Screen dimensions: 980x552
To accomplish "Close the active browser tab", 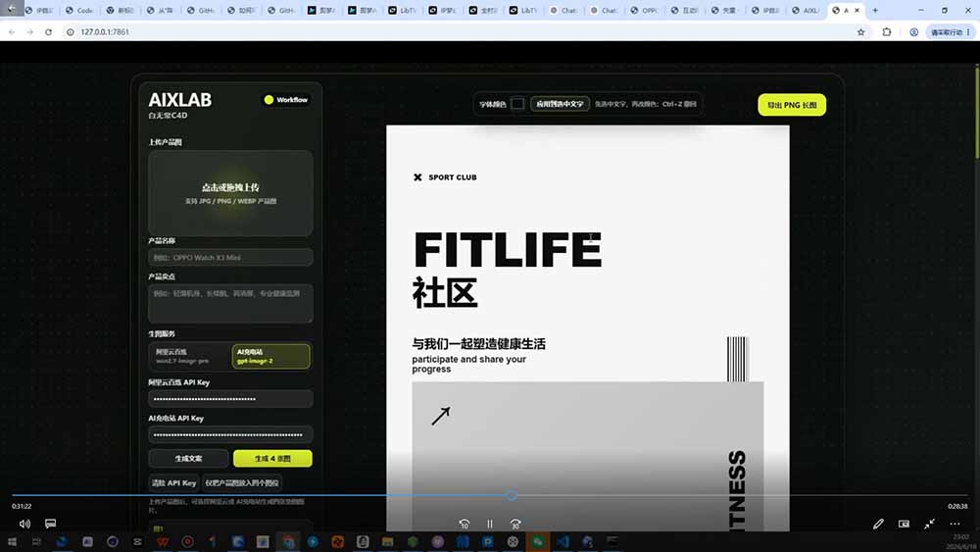I will coord(857,10).
